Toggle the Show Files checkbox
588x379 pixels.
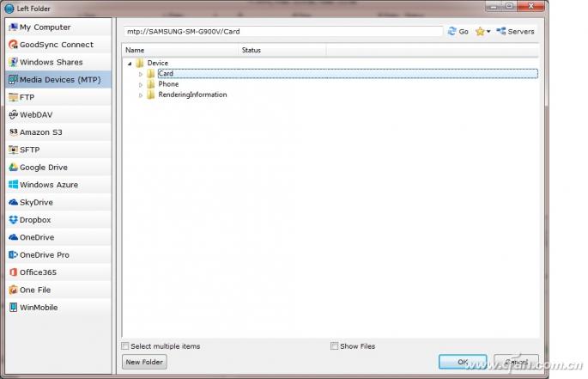(x=335, y=346)
